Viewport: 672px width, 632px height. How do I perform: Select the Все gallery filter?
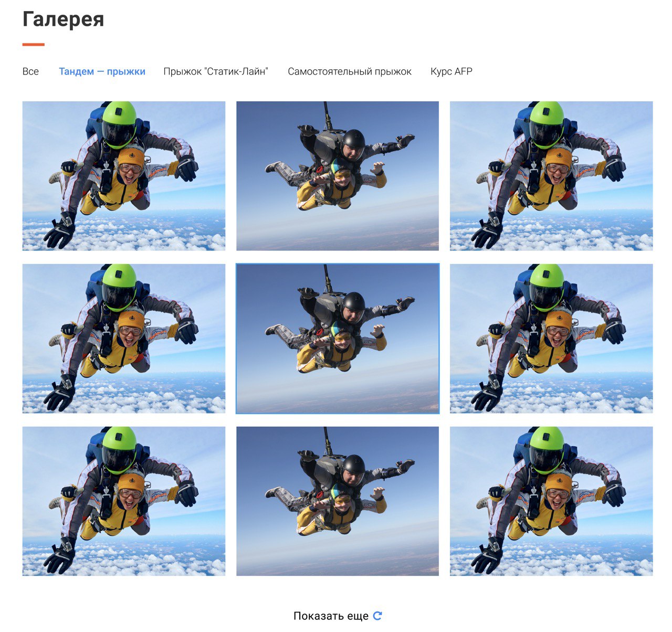click(30, 71)
